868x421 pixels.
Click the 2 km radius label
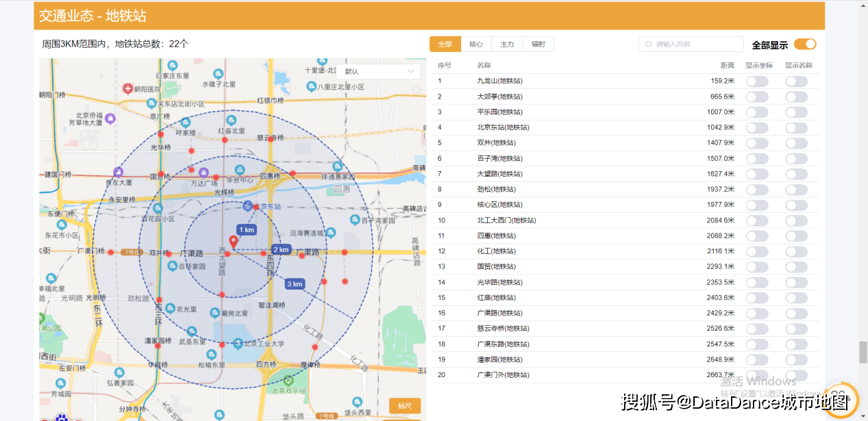tap(281, 250)
